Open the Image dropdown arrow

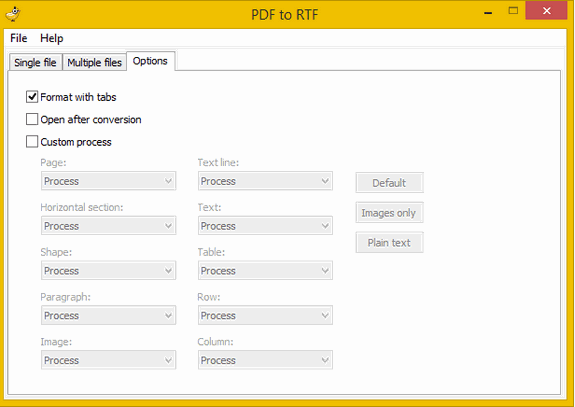point(168,360)
